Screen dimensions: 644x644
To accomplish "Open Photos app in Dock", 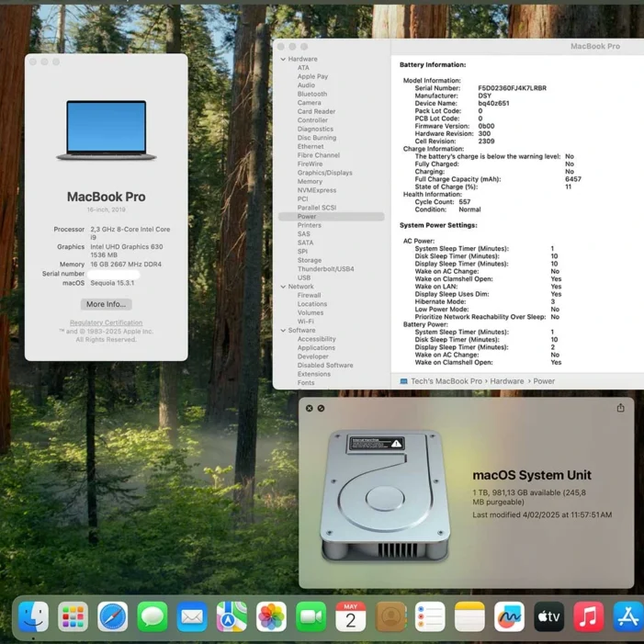I will (271, 616).
